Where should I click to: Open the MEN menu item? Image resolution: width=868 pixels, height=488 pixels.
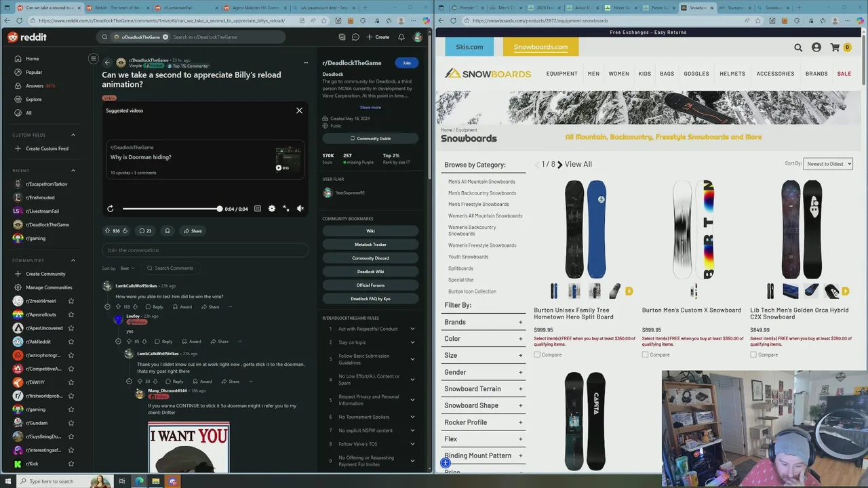pyautogui.click(x=593, y=74)
